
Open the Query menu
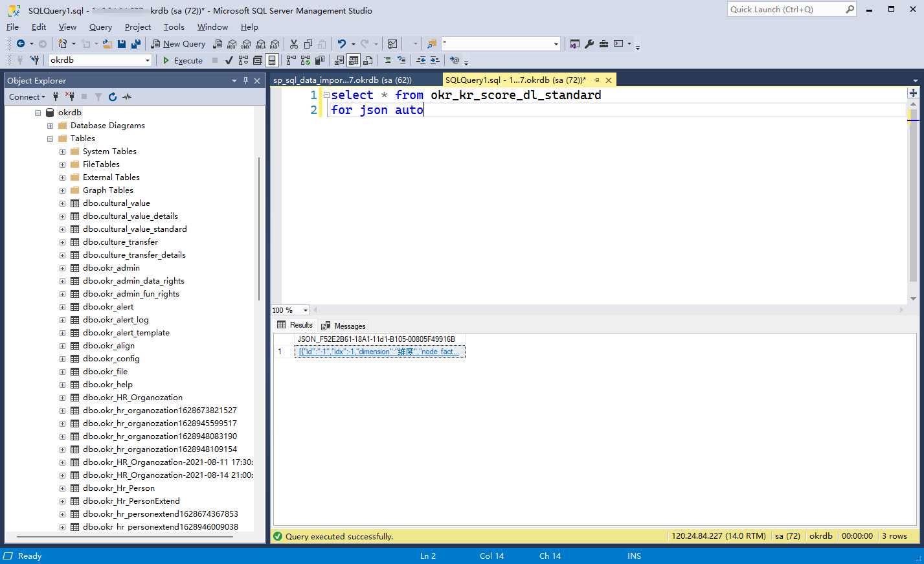pos(100,27)
